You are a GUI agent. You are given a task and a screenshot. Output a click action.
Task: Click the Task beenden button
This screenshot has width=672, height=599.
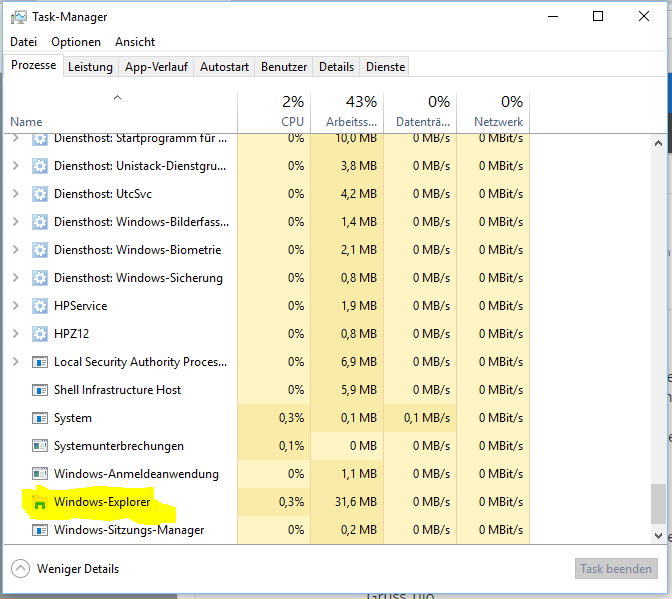click(616, 569)
